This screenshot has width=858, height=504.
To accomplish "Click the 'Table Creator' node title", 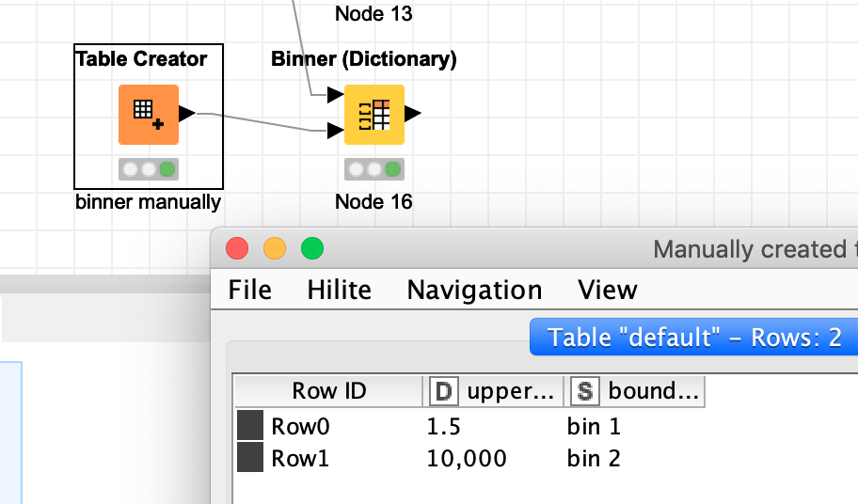I will tap(141, 58).
